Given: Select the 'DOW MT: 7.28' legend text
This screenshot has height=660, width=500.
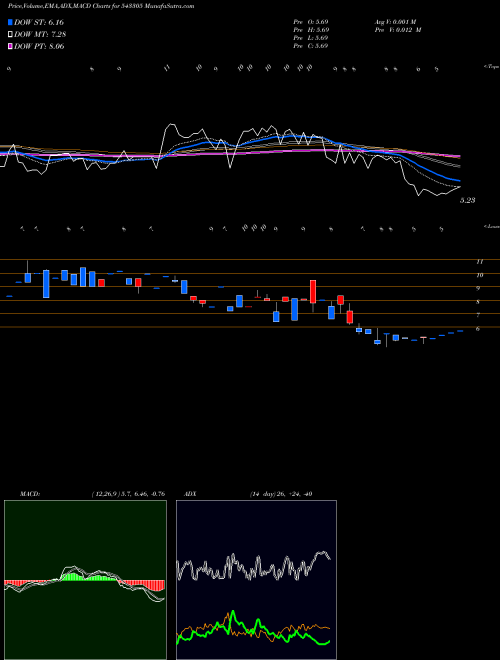Looking at the screenshot, I should (40, 34).
